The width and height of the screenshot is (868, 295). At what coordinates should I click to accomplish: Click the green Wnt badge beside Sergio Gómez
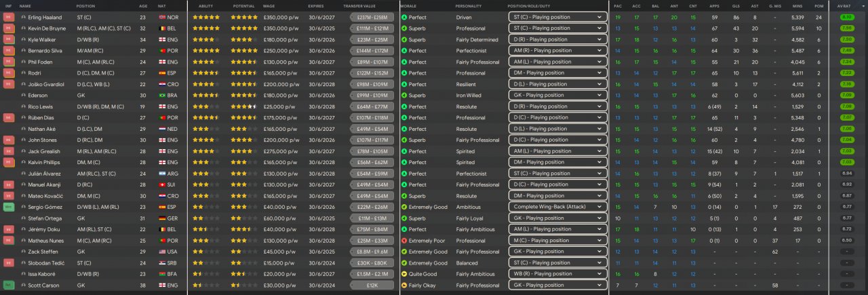(x=9, y=207)
